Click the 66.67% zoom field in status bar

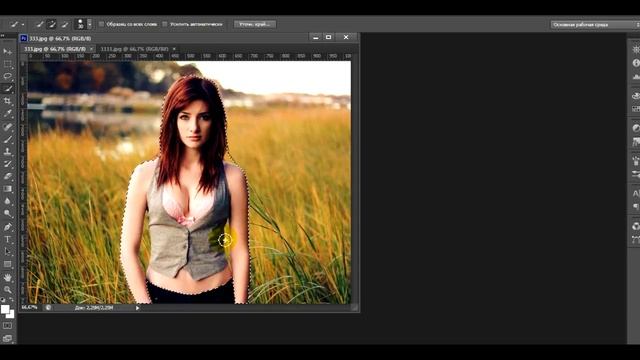[x=29, y=307]
